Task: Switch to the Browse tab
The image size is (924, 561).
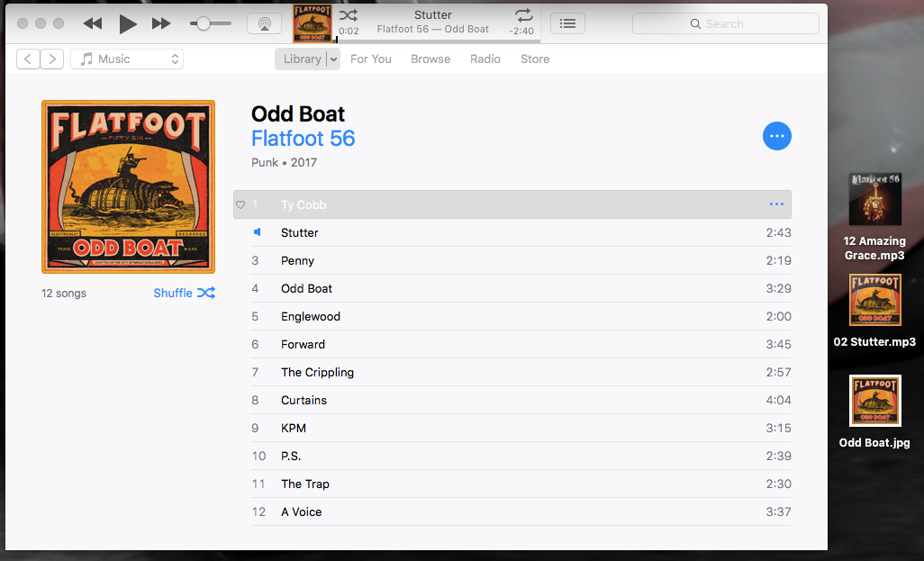Action: (x=430, y=59)
